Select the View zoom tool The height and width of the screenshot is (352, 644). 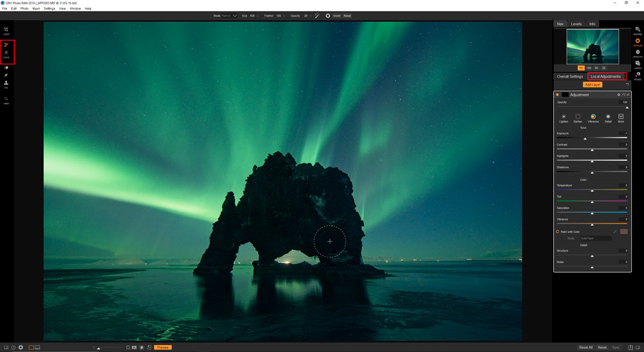6,100
